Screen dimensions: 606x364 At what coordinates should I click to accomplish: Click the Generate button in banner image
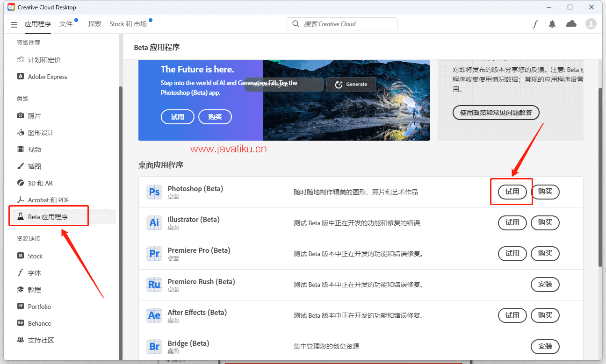[351, 84]
